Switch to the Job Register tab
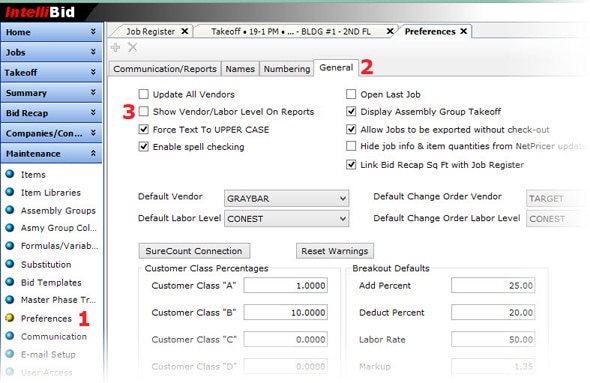 pyautogui.click(x=151, y=32)
